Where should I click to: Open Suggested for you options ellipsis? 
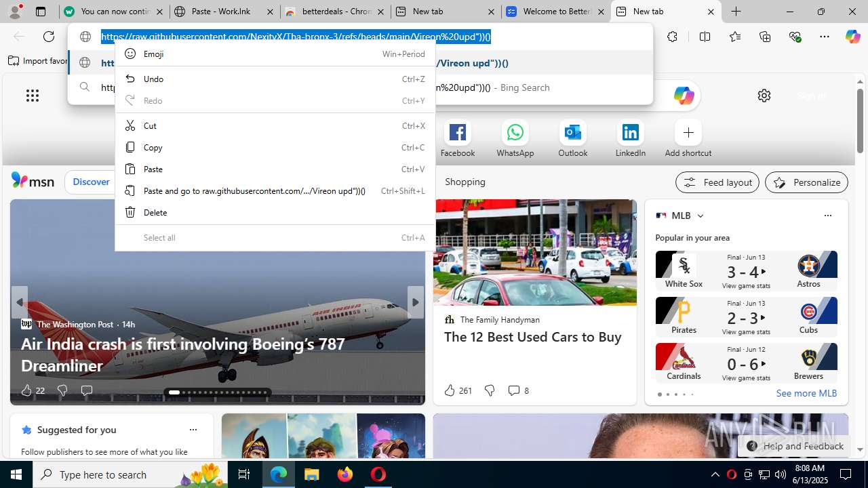coord(193,430)
